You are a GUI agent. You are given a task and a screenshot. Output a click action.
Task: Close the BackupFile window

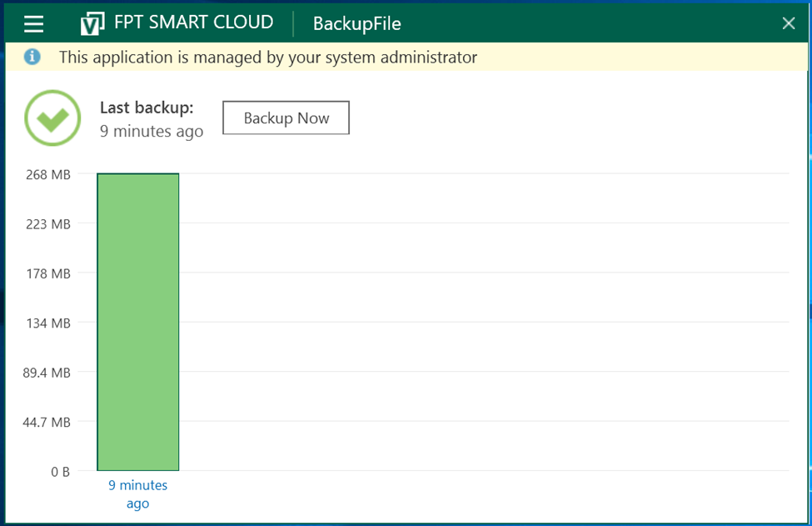[x=789, y=23]
